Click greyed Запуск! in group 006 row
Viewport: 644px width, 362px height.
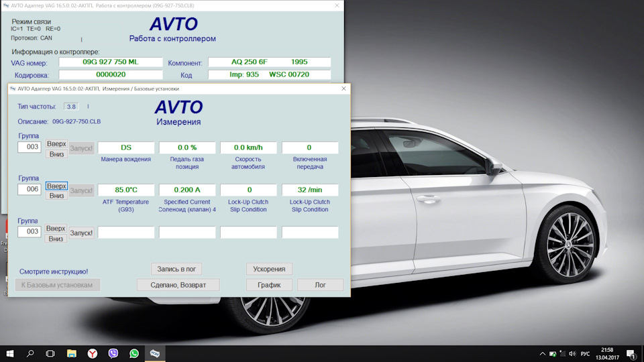click(x=81, y=190)
